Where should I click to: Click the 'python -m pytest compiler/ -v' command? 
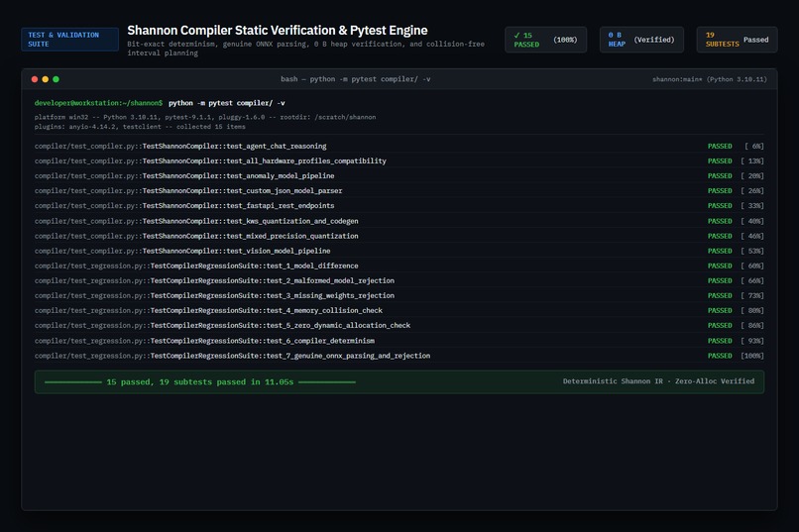pyautogui.click(x=227, y=103)
